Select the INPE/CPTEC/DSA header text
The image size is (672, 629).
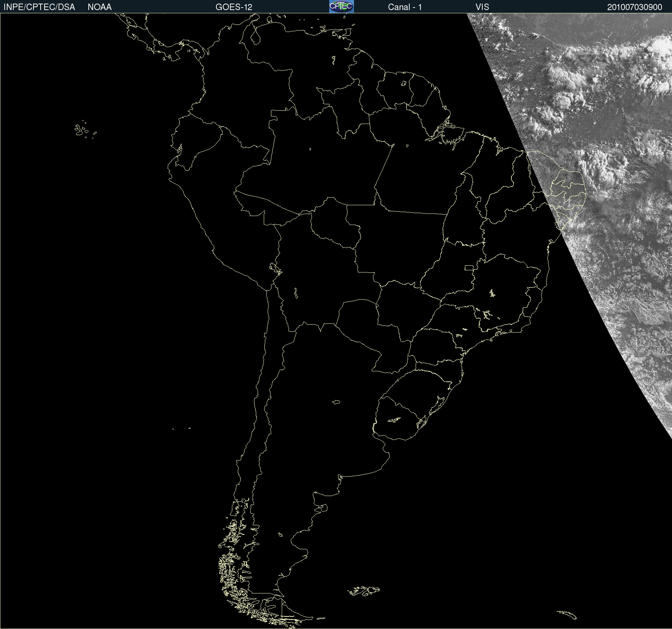(x=39, y=7)
